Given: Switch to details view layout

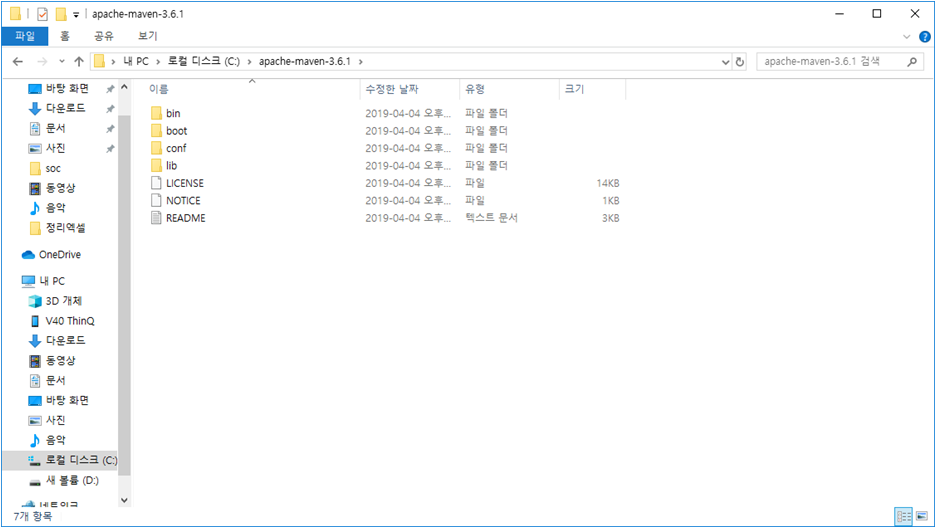Looking at the screenshot, I should 904,516.
